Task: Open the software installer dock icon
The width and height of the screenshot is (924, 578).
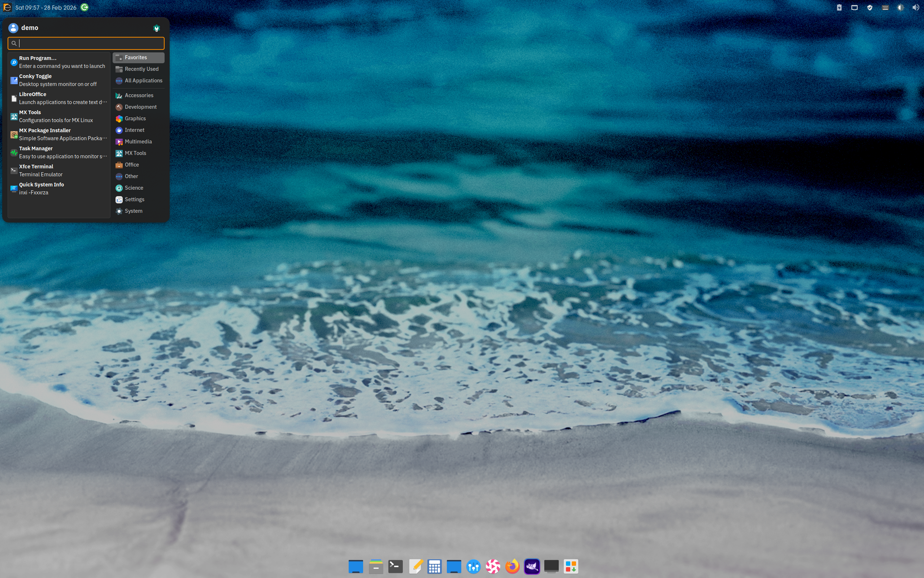Action: tap(571, 566)
